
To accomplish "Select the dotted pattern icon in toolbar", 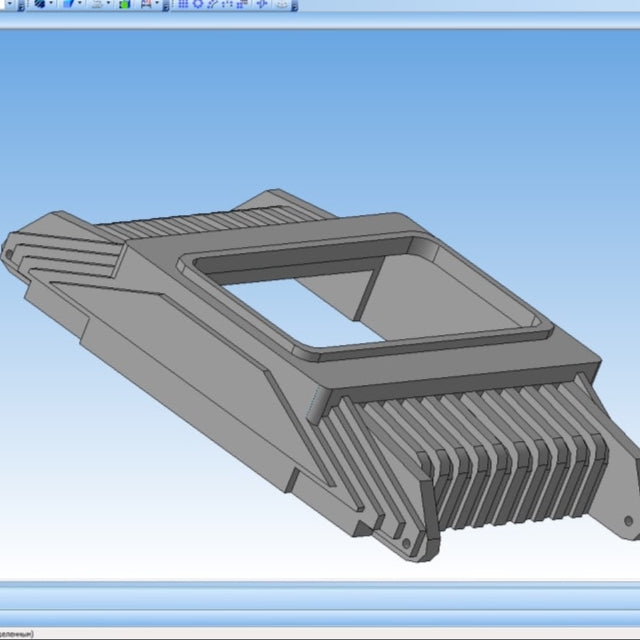I will pyautogui.click(x=226, y=4).
